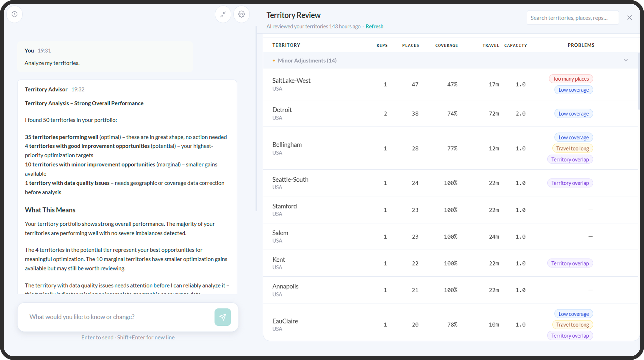This screenshot has height=360, width=644.
Task: Click the chat panel scrollbar
Action: pyautogui.click(x=256, y=119)
